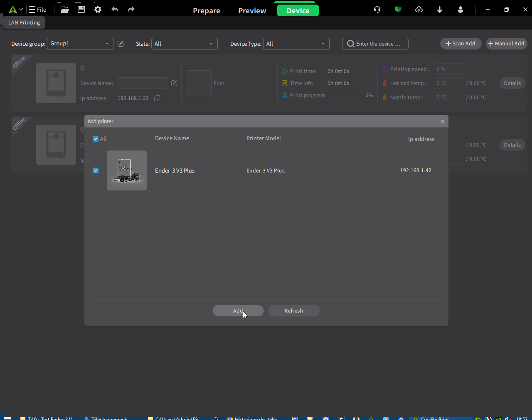The height and width of the screenshot is (420, 532).
Task: Click the redo arrow icon
Action: click(131, 10)
